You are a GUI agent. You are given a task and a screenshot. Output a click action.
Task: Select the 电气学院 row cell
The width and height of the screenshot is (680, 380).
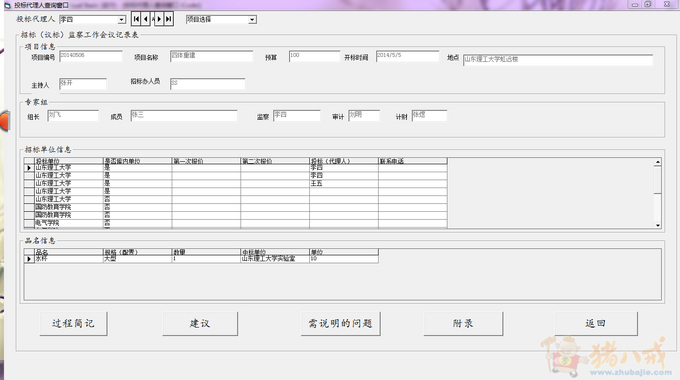point(69,223)
